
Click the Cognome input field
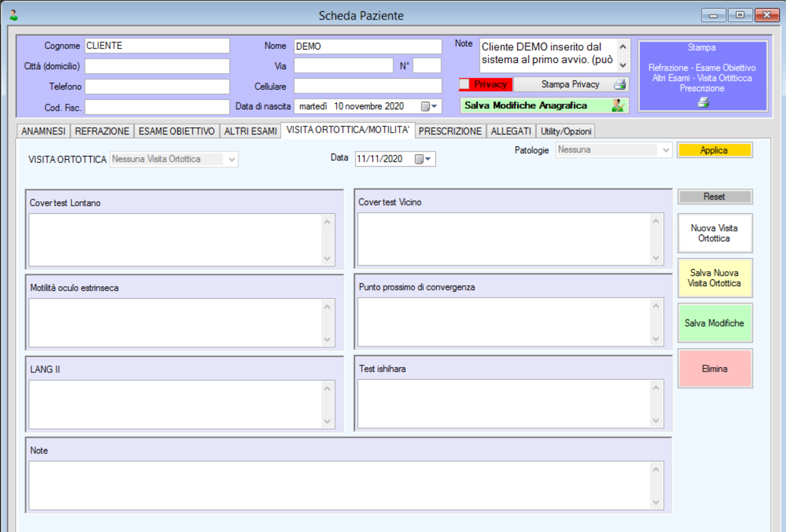coord(157,46)
